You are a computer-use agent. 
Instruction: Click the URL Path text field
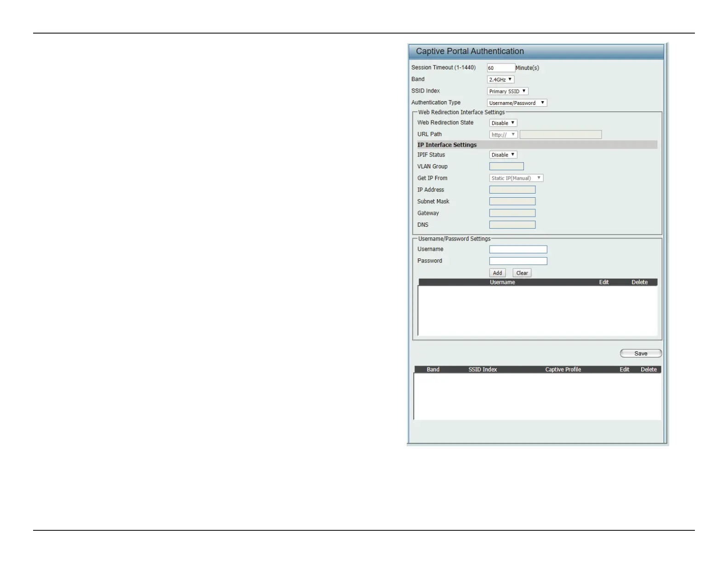[560, 135]
